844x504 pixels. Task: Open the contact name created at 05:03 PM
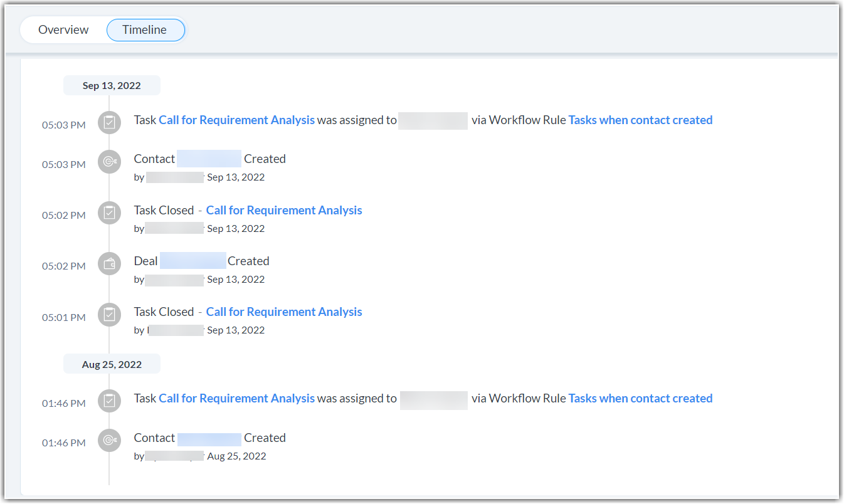pos(209,159)
